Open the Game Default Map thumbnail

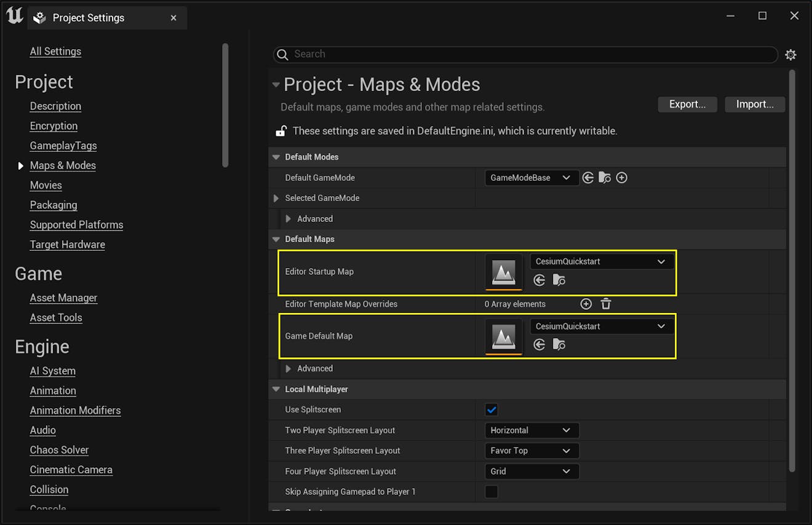tap(503, 337)
